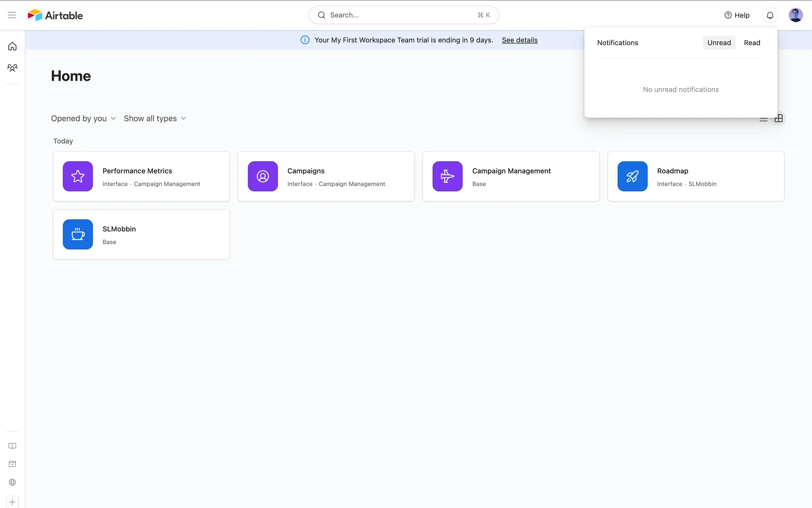Expand the Show all types dropdown
The width and height of the screenshot is (812, 508).
[x=155, y=119]
